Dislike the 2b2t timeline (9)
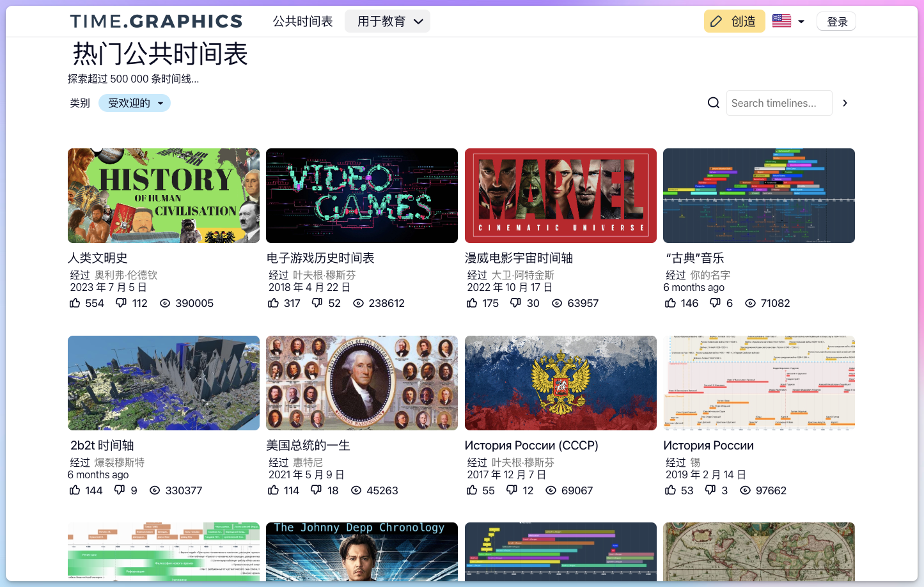924x587 pixels. point(120,490)
